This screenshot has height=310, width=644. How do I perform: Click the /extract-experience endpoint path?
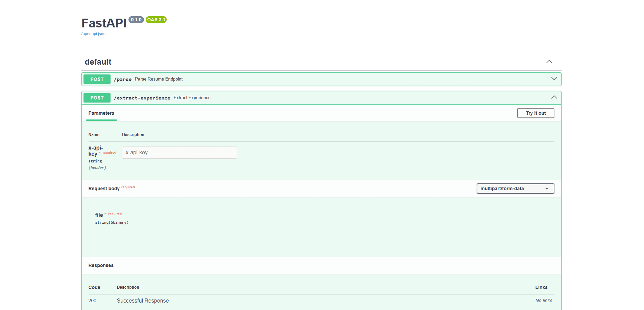point(142,97)
